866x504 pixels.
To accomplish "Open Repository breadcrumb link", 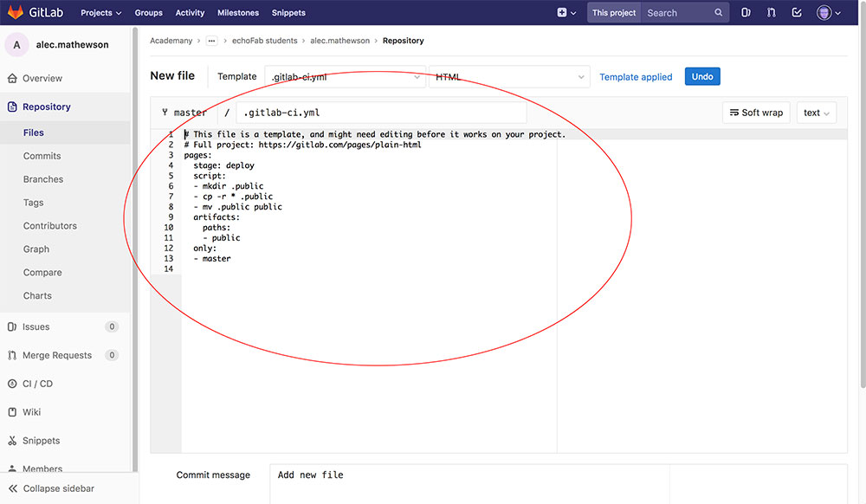I will (x=404, y=41).
